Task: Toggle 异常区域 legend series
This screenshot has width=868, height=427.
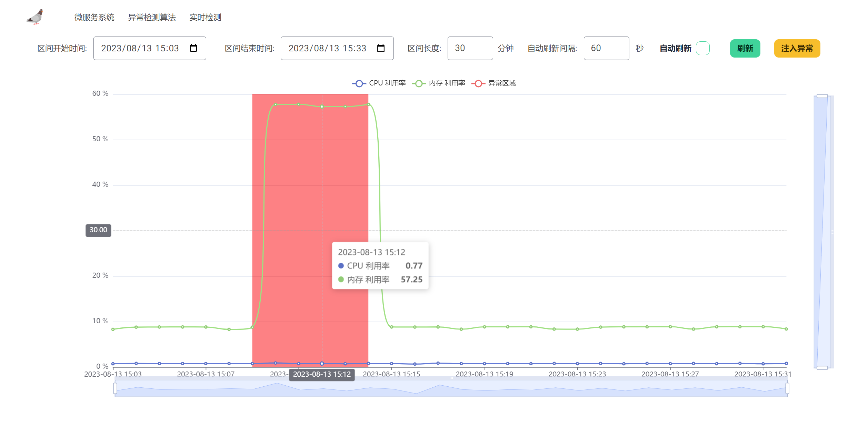Action: (x=493, y=83)
